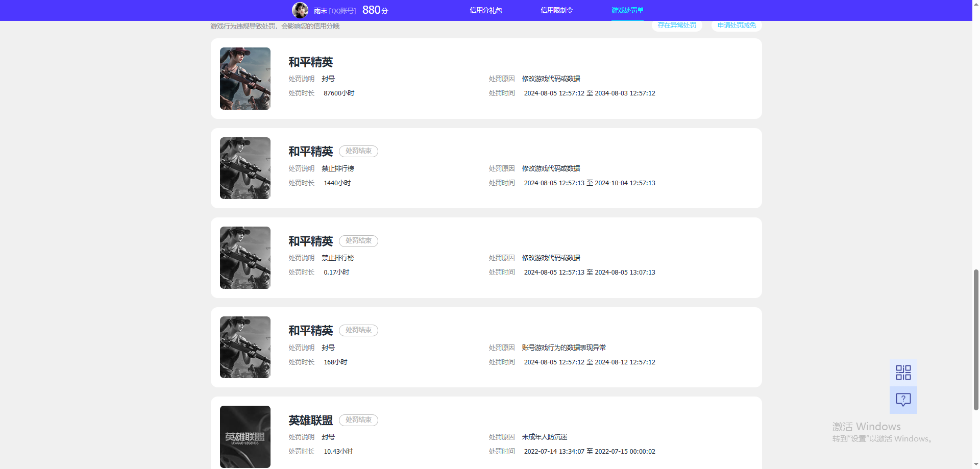
Task: Click the 申请处罚减免 button
Action: (x=737, y=26)
